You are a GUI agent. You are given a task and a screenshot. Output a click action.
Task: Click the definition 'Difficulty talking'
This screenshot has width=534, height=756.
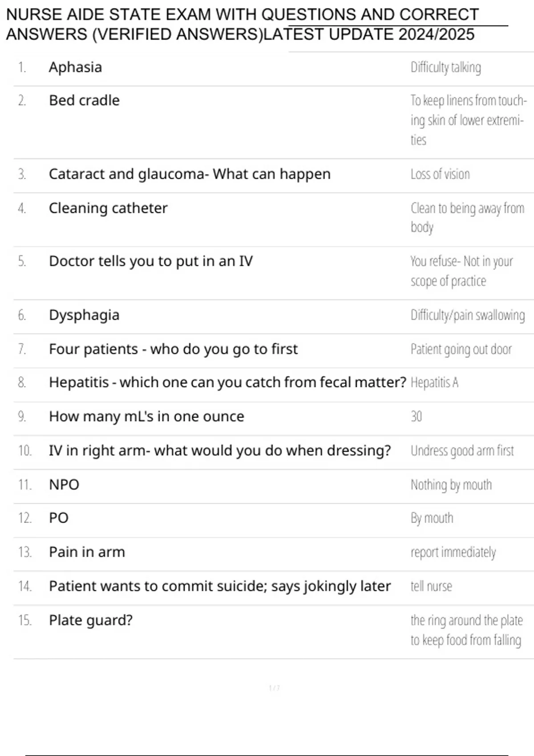tap(446, 68)
